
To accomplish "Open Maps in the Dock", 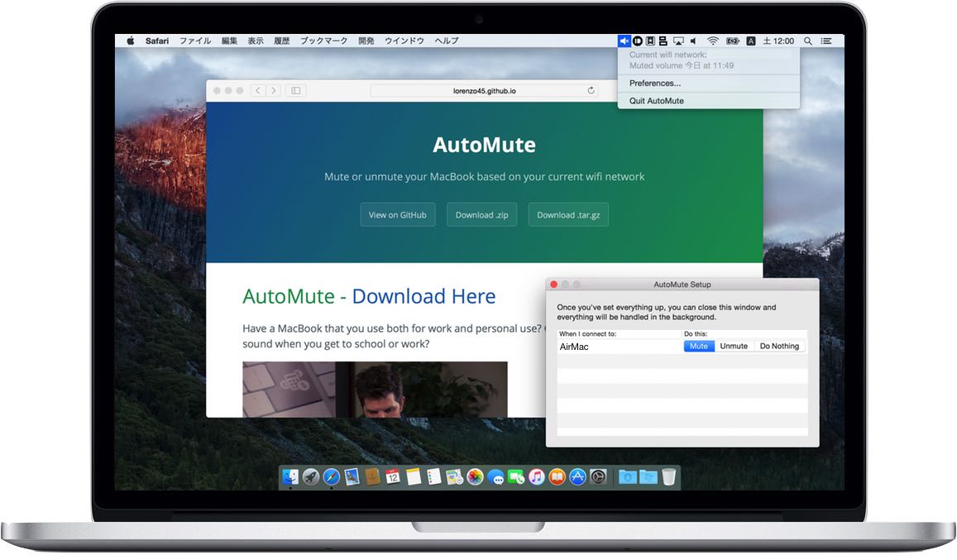I will pyautogui.click(x=455, y=477).
